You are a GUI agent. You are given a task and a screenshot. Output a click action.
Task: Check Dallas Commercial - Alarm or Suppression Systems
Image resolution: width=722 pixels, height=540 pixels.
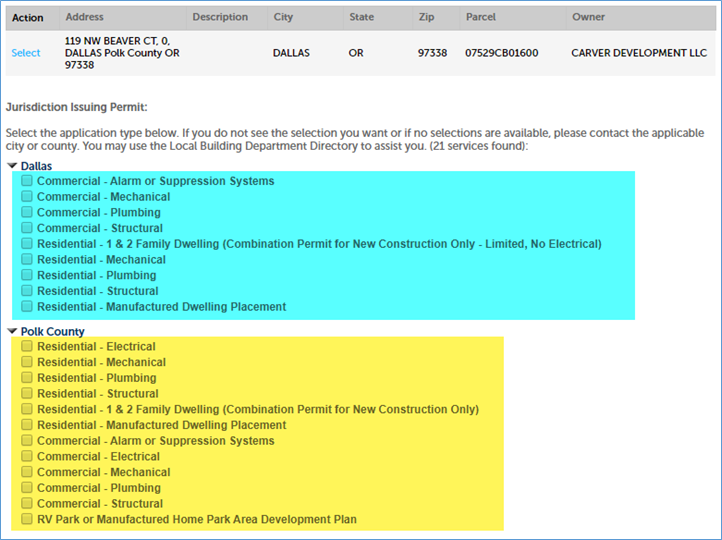(28, 181)
